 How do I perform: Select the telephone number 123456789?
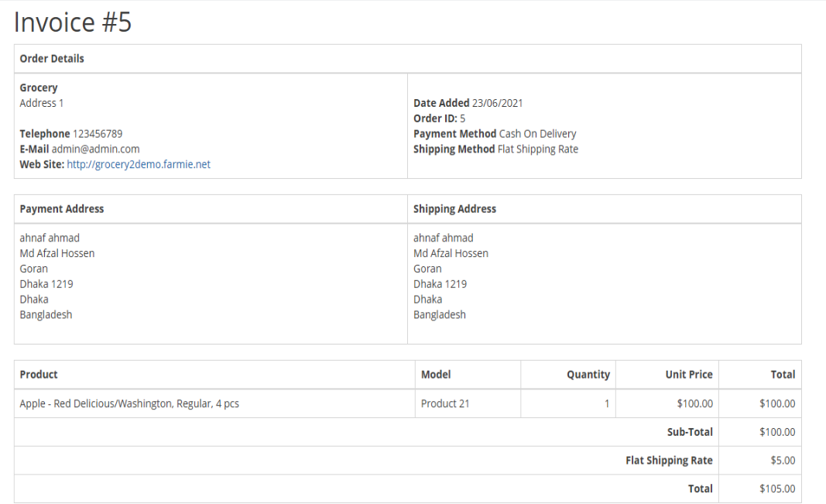coord(98,134)
